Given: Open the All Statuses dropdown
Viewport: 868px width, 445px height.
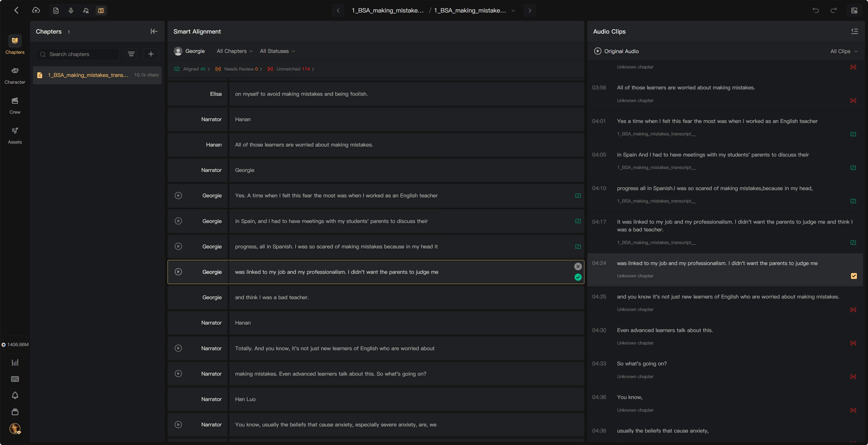Looking at the screenshot, I should tap(277, 51).
